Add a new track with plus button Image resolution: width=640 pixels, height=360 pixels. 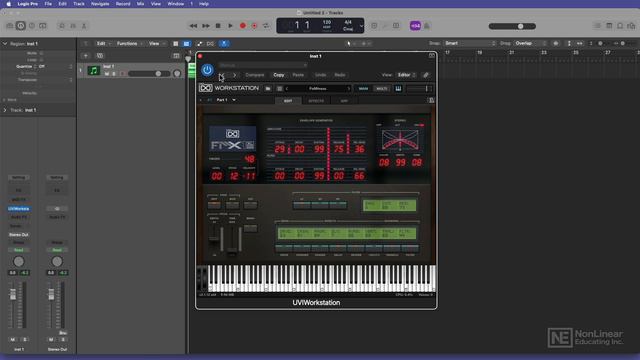point(86,56)
